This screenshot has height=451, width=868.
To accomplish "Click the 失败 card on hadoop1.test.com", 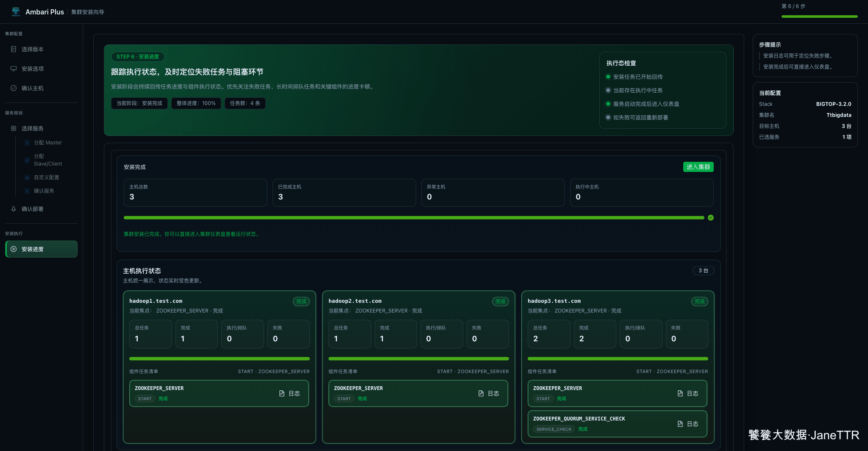I will point(289,334).
